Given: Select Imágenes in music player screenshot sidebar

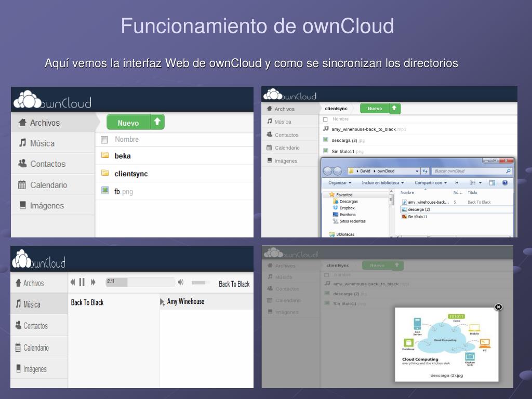Looking at the screenshot, I should pos(39,369).
